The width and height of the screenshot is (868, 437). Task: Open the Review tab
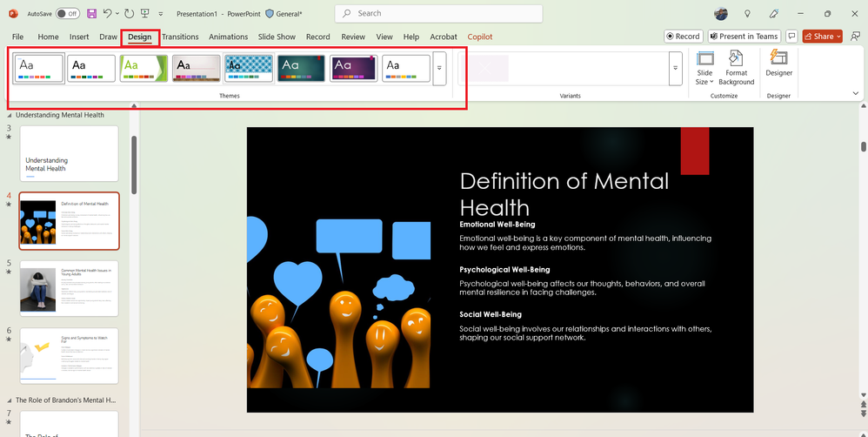point(353,37)
